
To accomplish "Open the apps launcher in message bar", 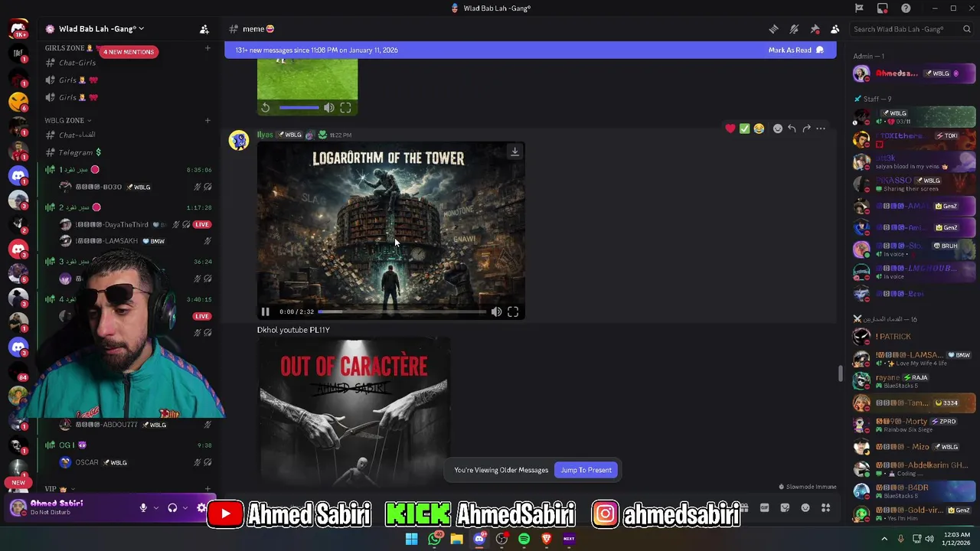I will 826,507.
